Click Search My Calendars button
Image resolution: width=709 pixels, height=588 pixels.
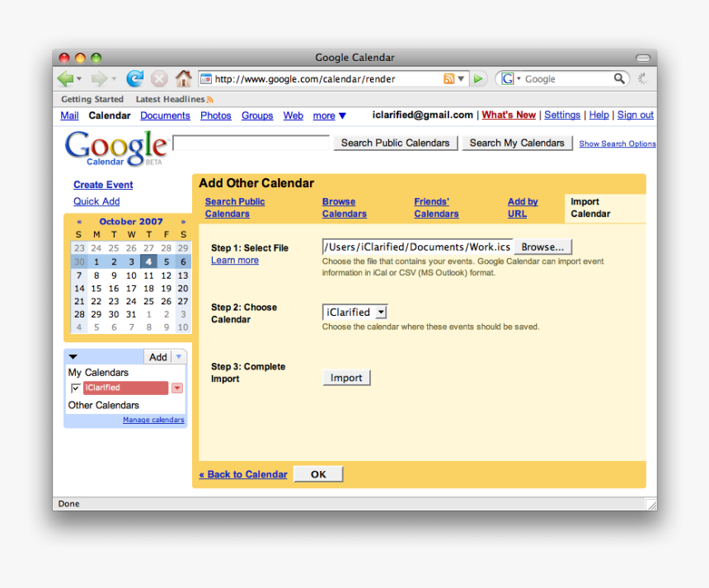tap(517, 143)
